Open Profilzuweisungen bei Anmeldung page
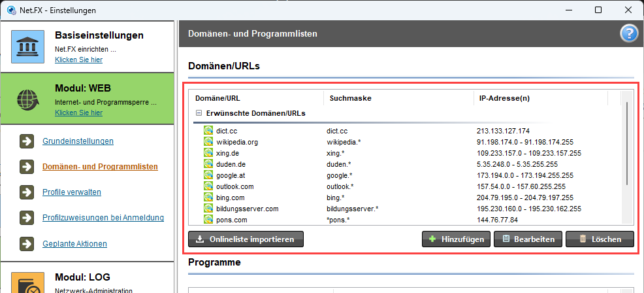Viewport: 644px width, 293px height. (x=103, y=218)
